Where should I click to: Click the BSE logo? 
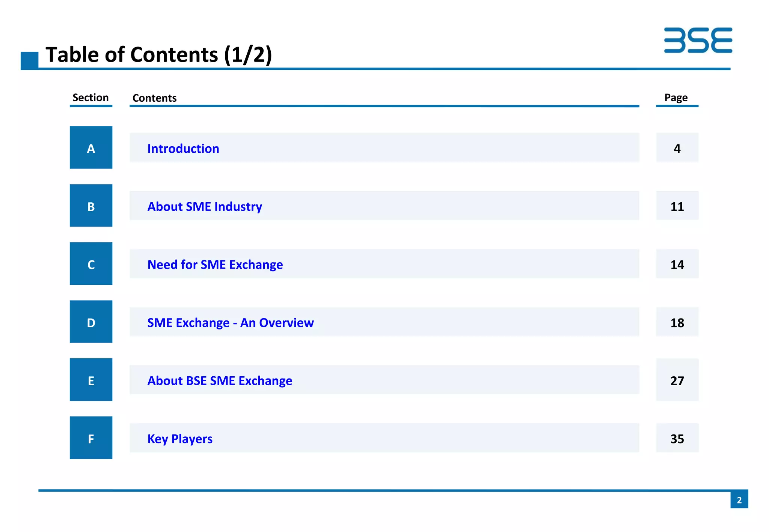pyautogui.click(x=698, y=40)
